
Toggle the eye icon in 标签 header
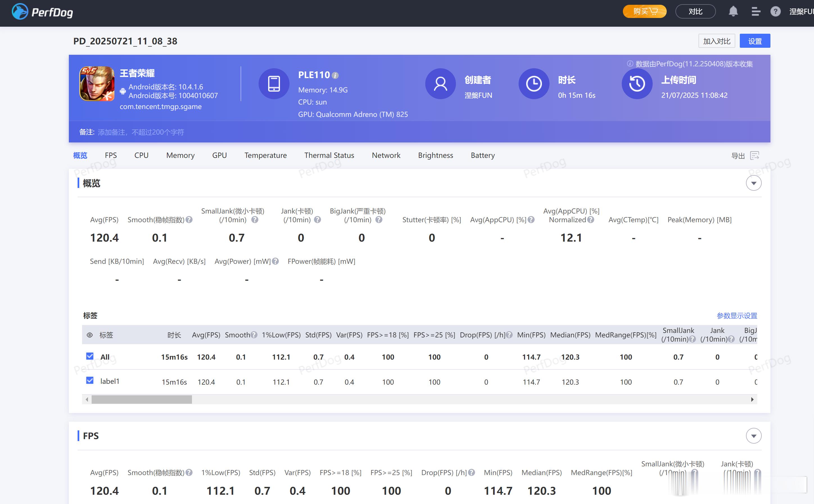(90, 335)
